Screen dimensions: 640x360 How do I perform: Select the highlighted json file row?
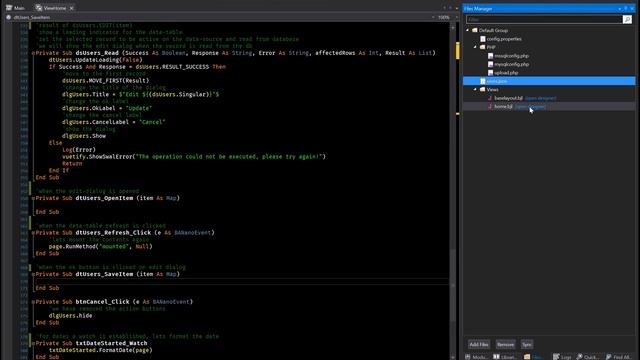click(549, 81)
